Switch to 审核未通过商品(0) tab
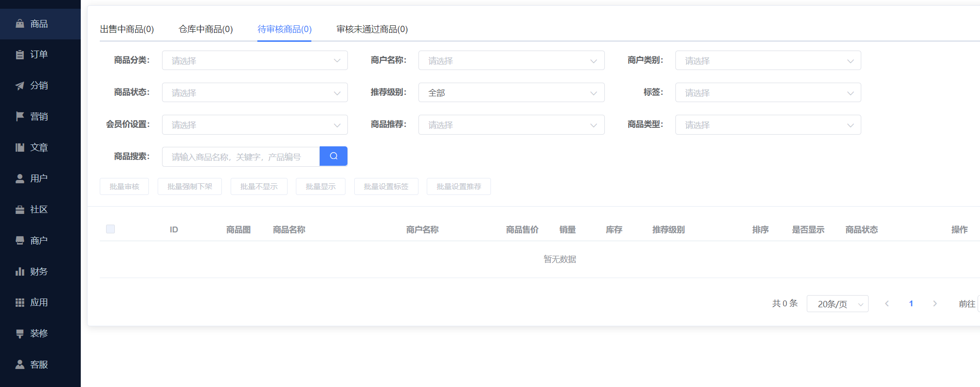Image resolution: width=980 pixels, height=387 pixels. [x=372, y=29]
